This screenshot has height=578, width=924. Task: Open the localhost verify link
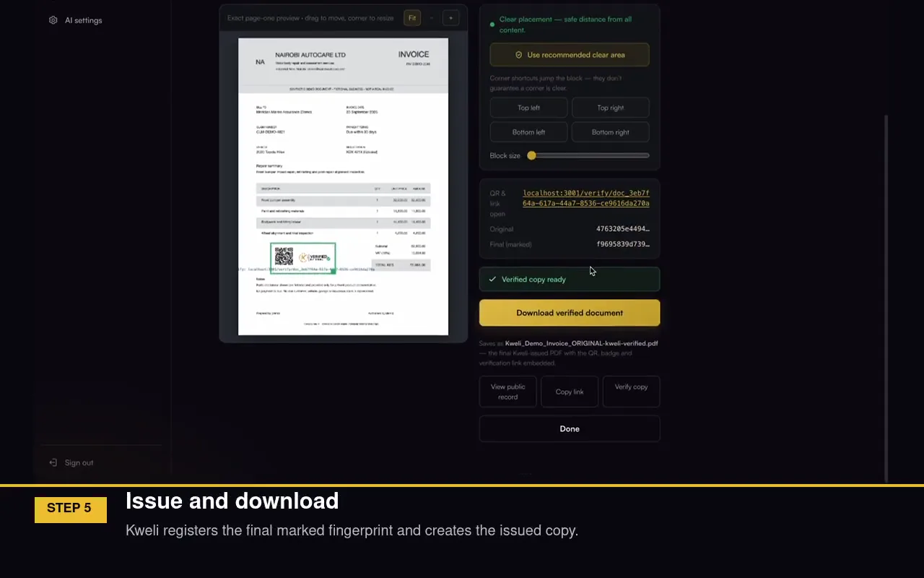pos(586,198)
